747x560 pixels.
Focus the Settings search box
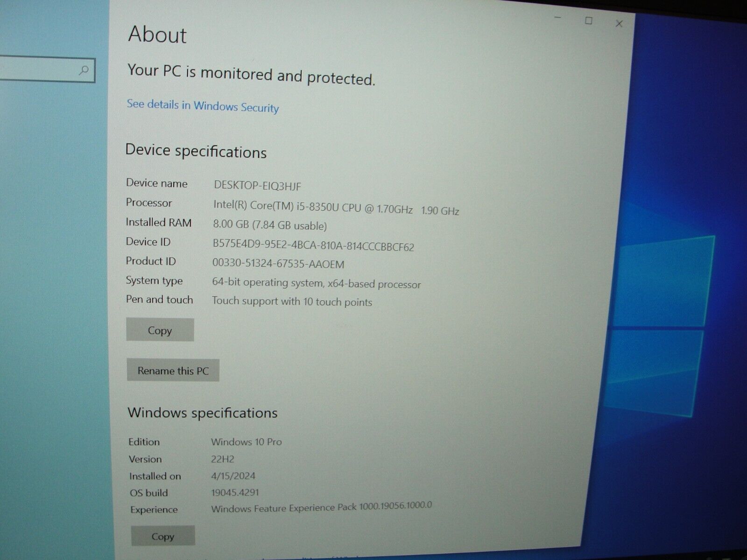(x=47, y=70)
